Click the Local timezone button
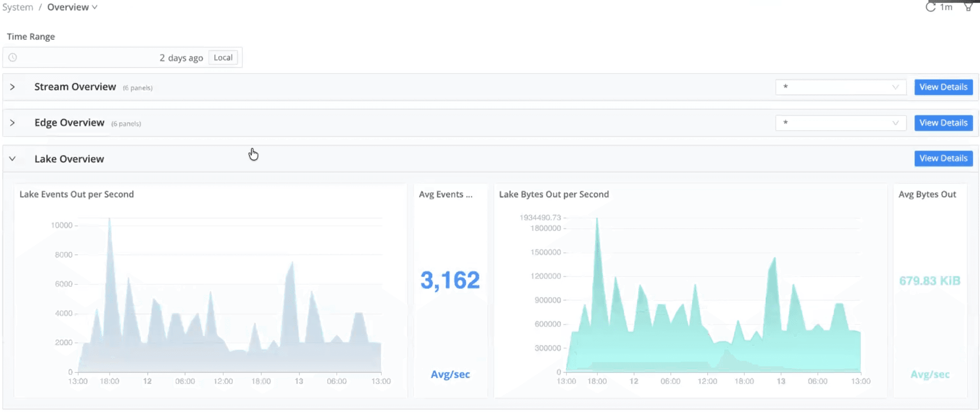The height and width of the screenshot is (414, 980). pyautogui.click(x=223, y=57)
